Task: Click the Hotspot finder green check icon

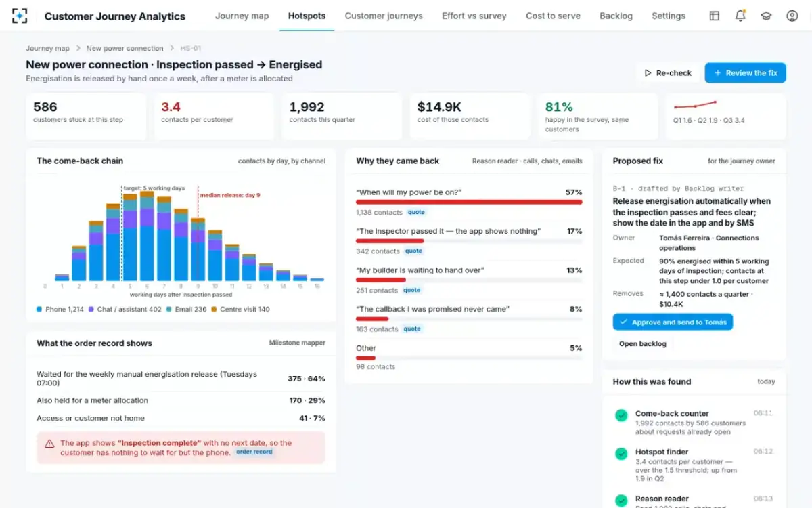Action: [x=621, y=454]
